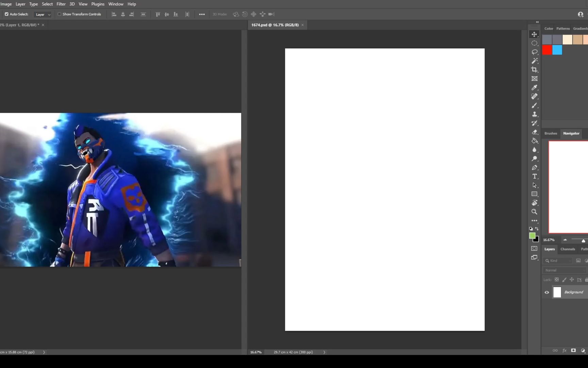Open more align options (three dots)
This screenshot has height=368, width=588.
[202, 14]
